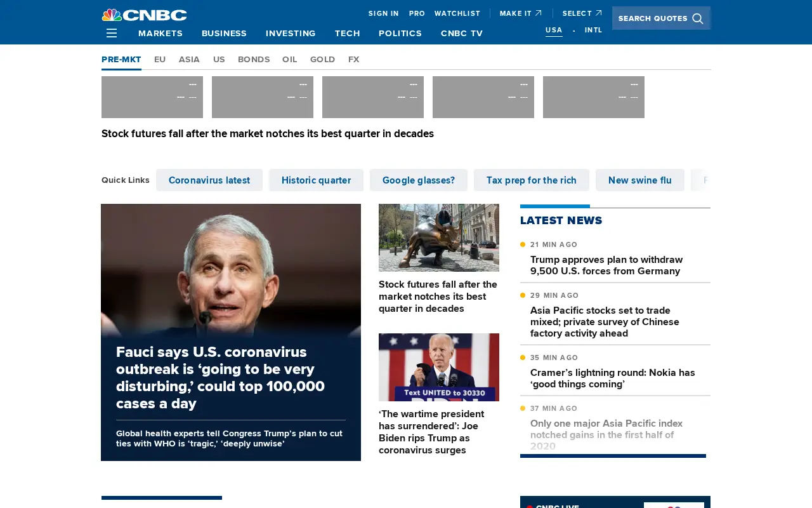Open the CNBC TV menu
The width and height of the screenshot is (812, 508).
tap(462, 33)
